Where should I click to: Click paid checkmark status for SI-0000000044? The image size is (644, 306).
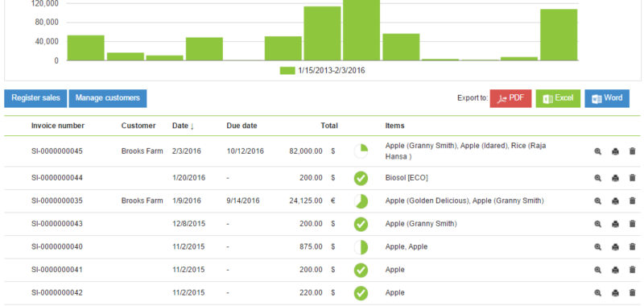[x=361, y=178]
